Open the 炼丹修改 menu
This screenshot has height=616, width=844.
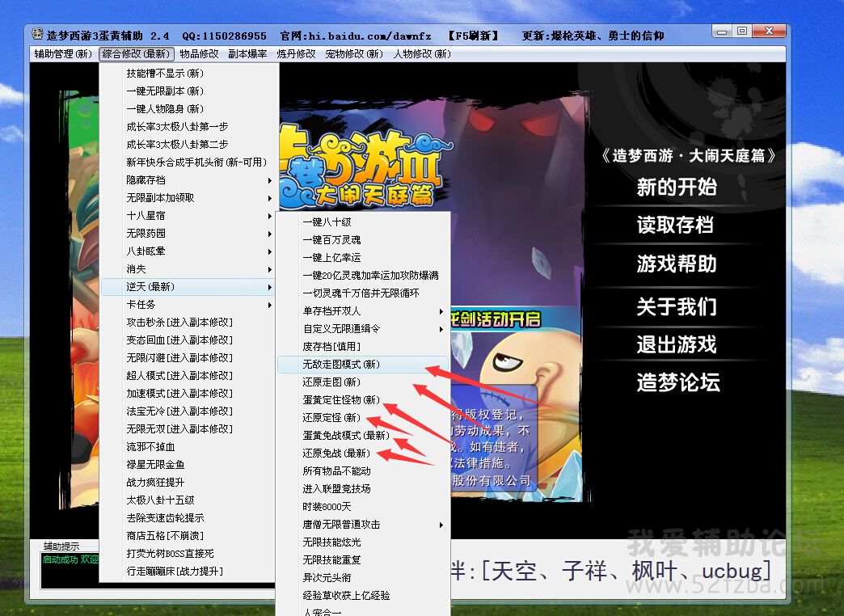coord(296,54)
